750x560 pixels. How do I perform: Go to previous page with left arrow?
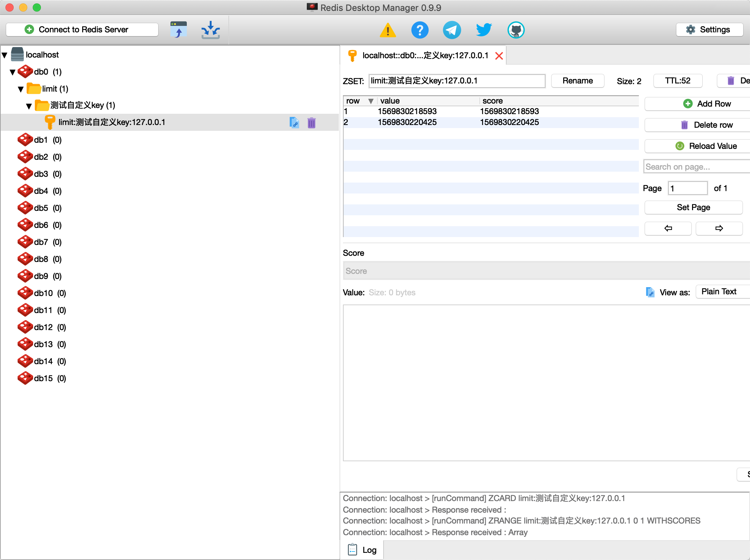coord(668,228)
